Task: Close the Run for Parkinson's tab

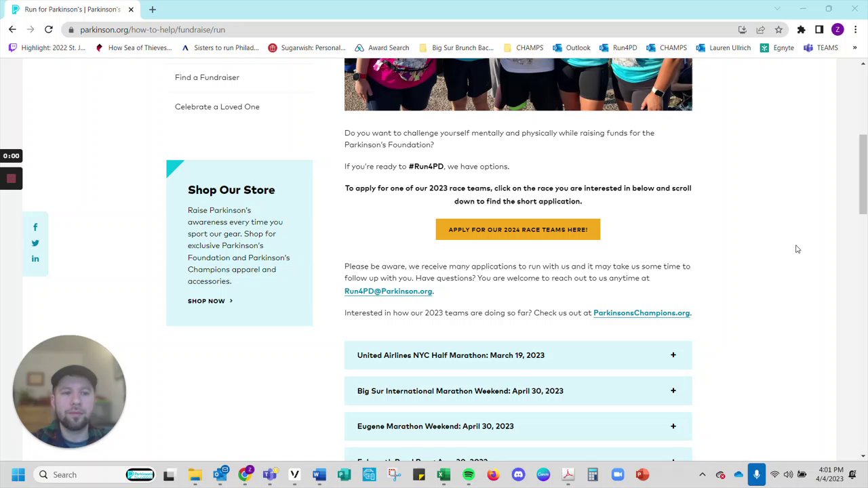Action: pos(131,9)
